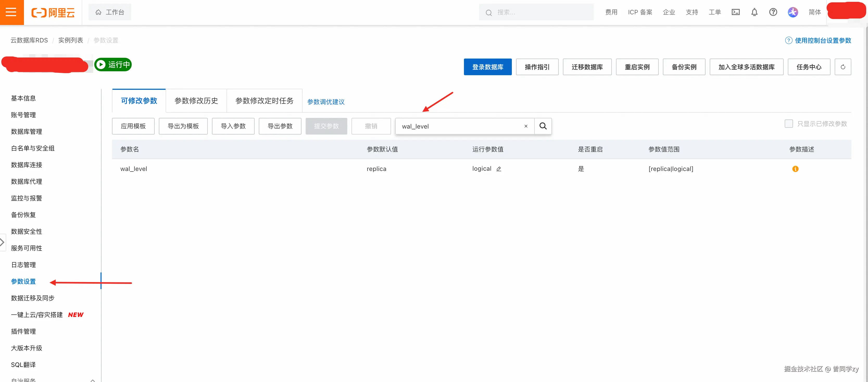Viewport: 868px width, 382px height.
Task: Collapse the left sidebar with edge arrow
Action: tap(2, 242)
